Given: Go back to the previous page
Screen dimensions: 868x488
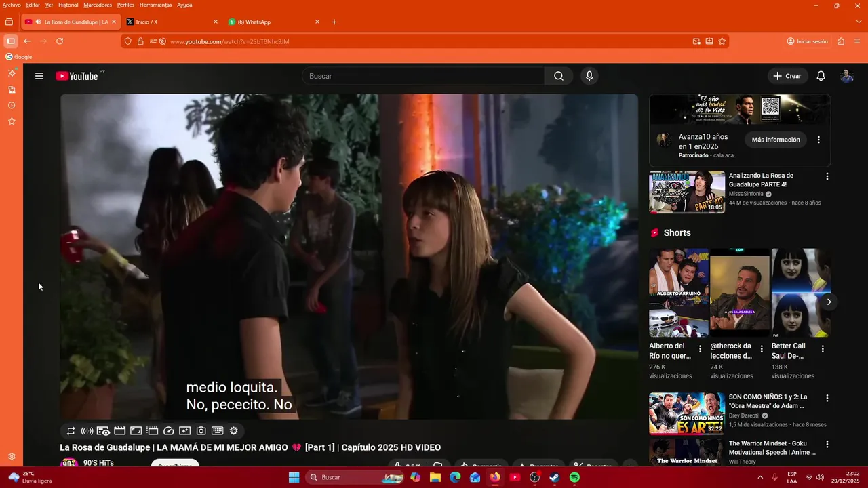Looking at the screenshot, I should point(27,41).
